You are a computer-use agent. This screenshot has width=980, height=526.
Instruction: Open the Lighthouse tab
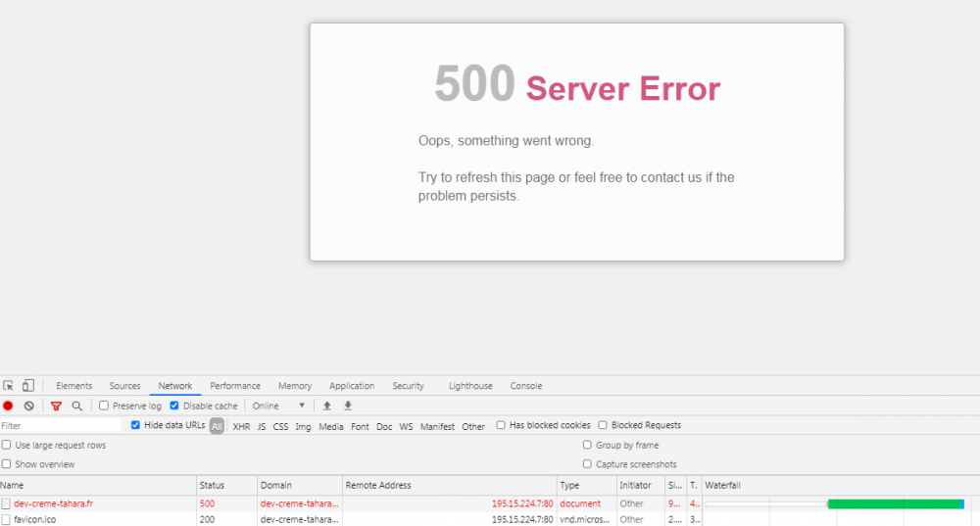click(470, 386)
